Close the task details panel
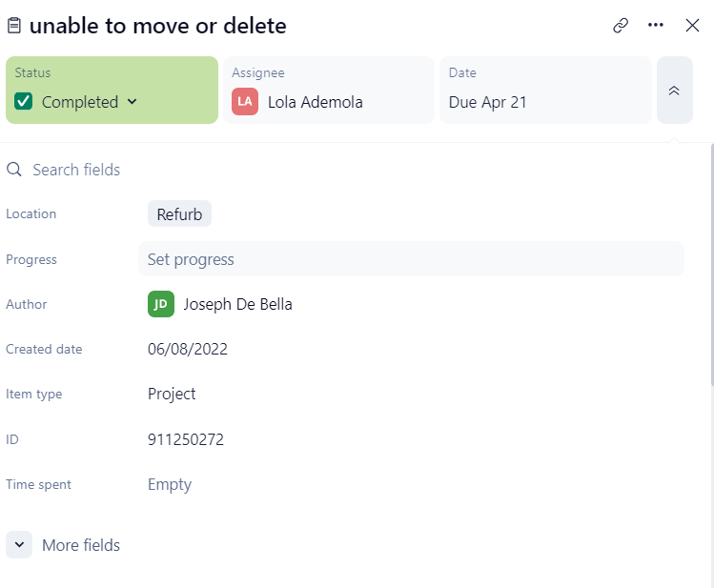This screenshot has height=588, width=714. click(693, 26)
